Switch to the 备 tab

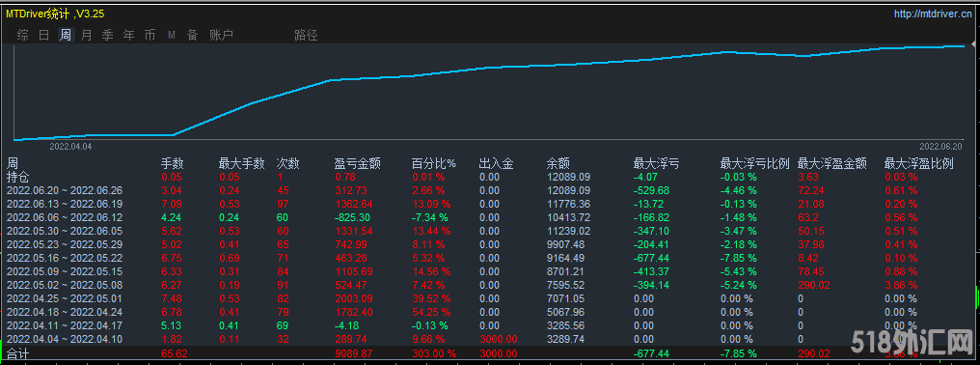tap(193, 35)
